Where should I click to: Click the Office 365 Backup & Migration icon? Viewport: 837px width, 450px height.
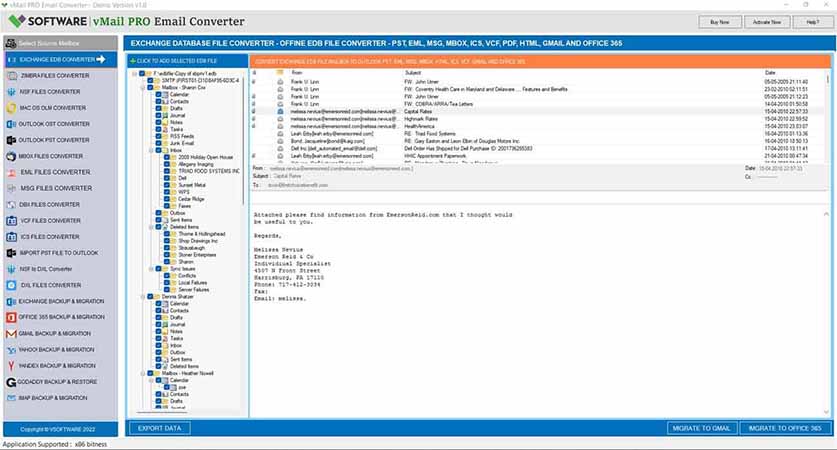pyautogui.click(x=11, y=317)
